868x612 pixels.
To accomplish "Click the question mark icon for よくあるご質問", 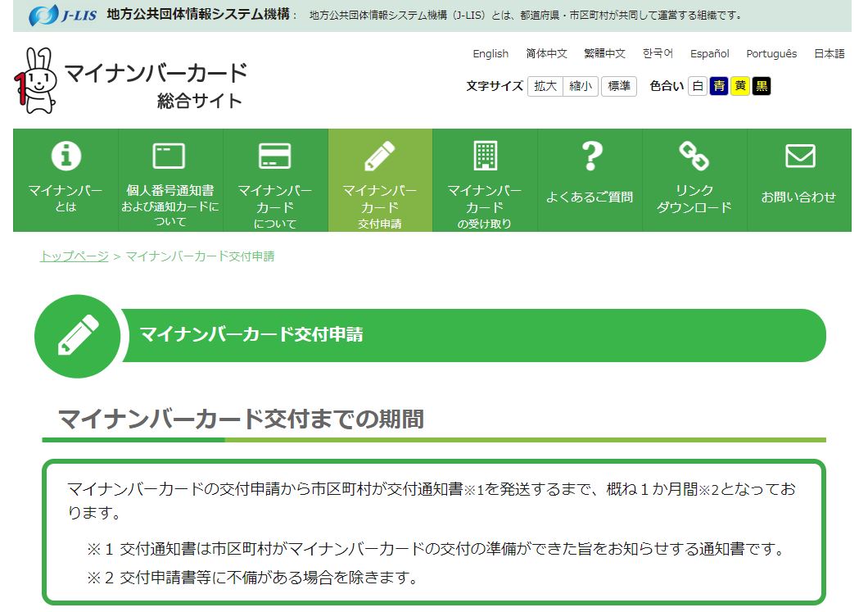I will tap(590, 155).
